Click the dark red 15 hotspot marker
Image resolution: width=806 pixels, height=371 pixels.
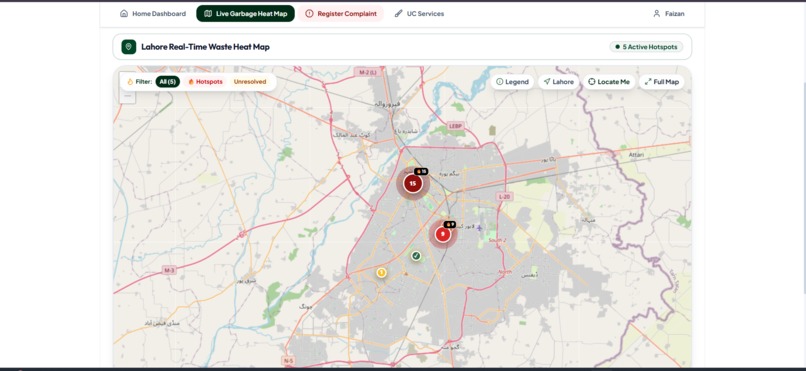(412, 183)
